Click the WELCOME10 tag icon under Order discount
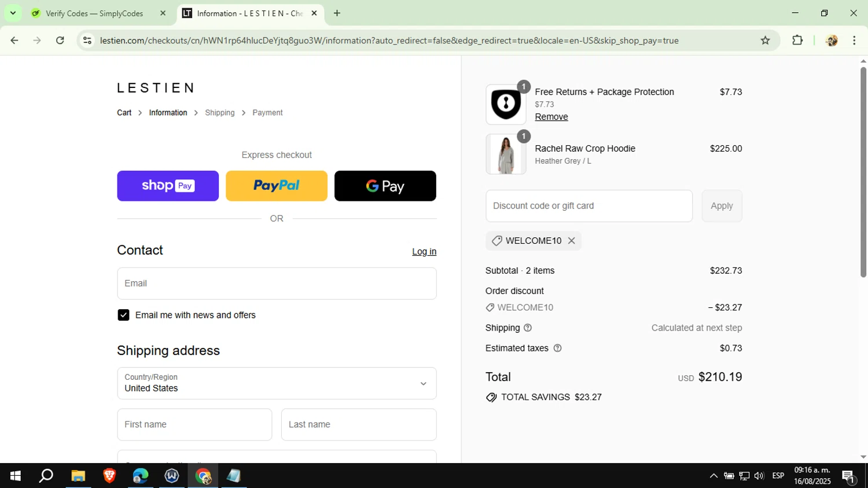 [490, 308]
